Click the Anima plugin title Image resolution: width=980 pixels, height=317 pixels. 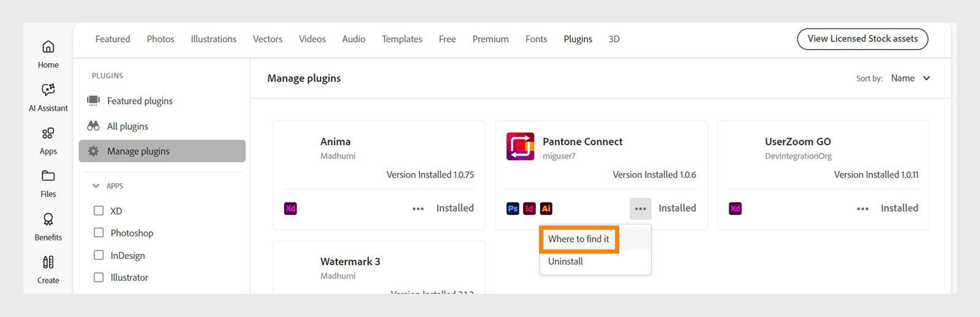click(336, 141)
